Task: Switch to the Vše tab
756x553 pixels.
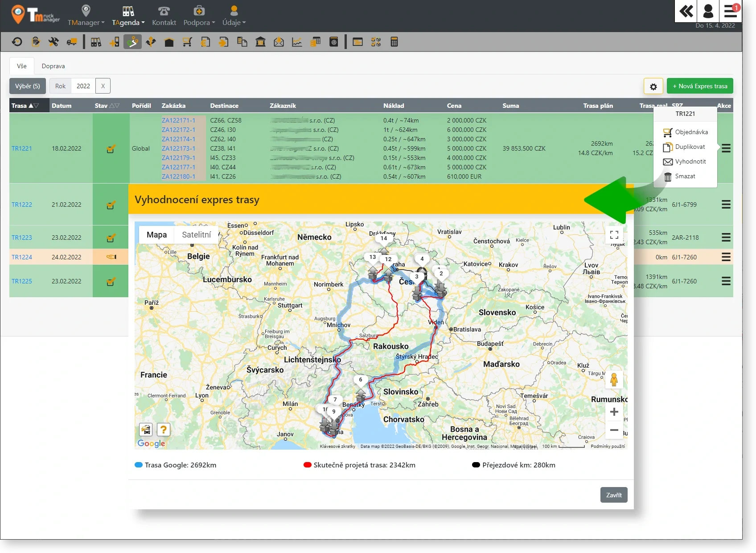Action: click(x=22, y=66)
